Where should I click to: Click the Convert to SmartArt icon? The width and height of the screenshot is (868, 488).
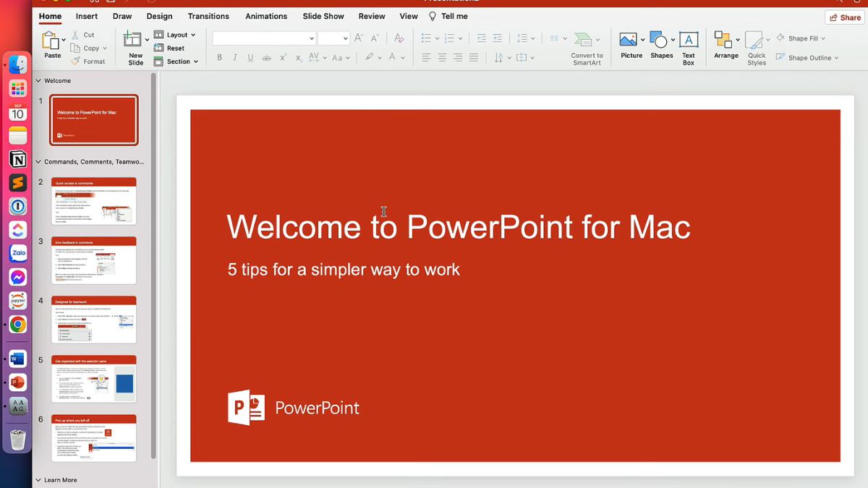(583, 40)
